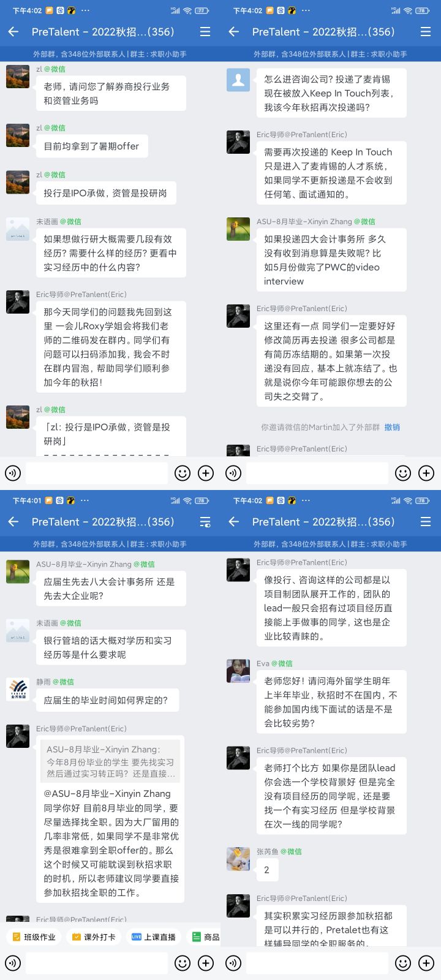Tap the message bubble containing just "2"
441x980 pixels.
(266, 870)
